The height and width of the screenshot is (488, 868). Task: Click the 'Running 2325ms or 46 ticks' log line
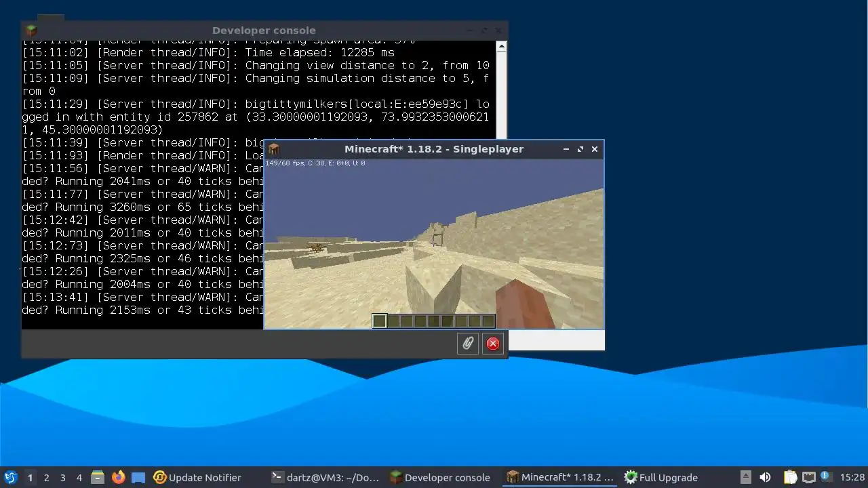tap(142, 259)
